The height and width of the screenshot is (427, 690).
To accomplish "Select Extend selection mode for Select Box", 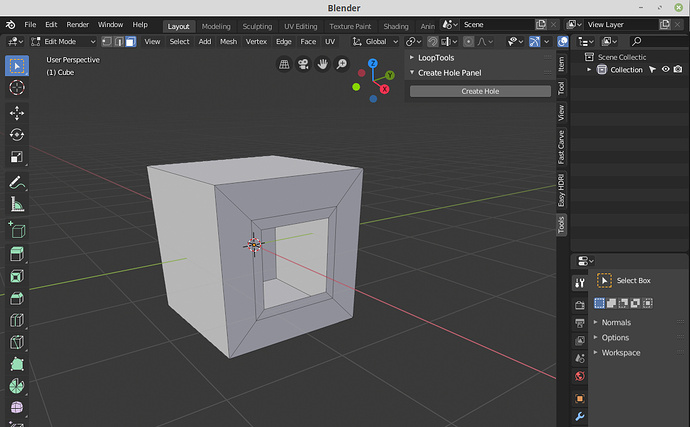I will pyautogui.click(x=611, y=303).
